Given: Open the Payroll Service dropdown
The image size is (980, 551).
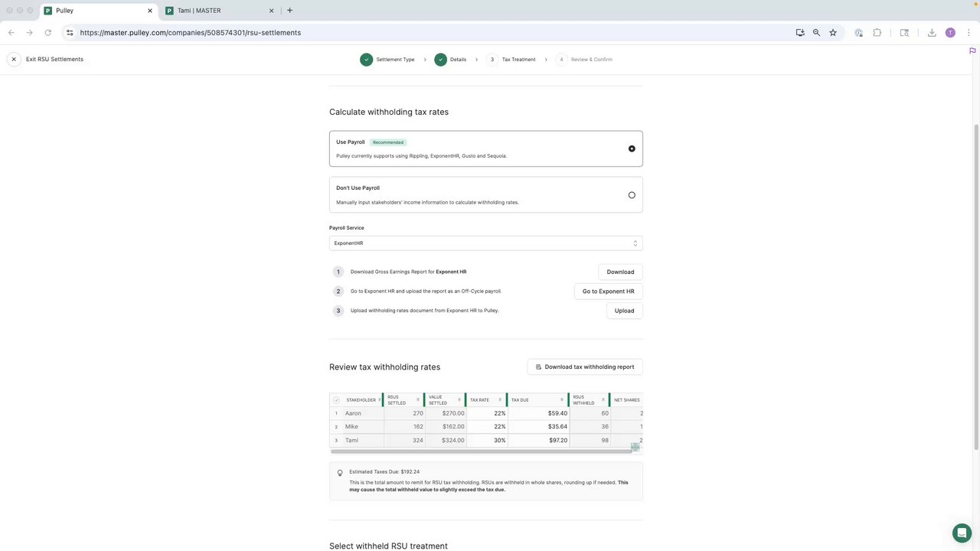Looking at the screenshot, I should 485,243.
